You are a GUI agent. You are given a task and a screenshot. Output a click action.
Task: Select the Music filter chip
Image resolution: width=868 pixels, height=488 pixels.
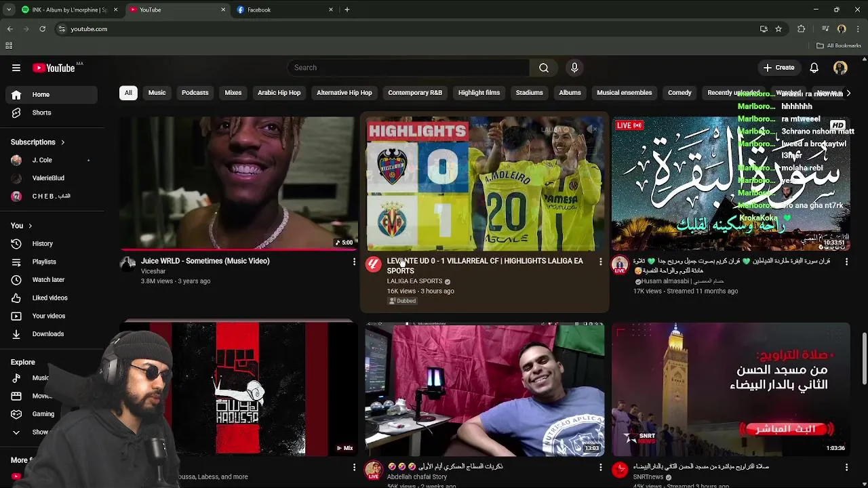pyautogui.click(x=157, y=93)
